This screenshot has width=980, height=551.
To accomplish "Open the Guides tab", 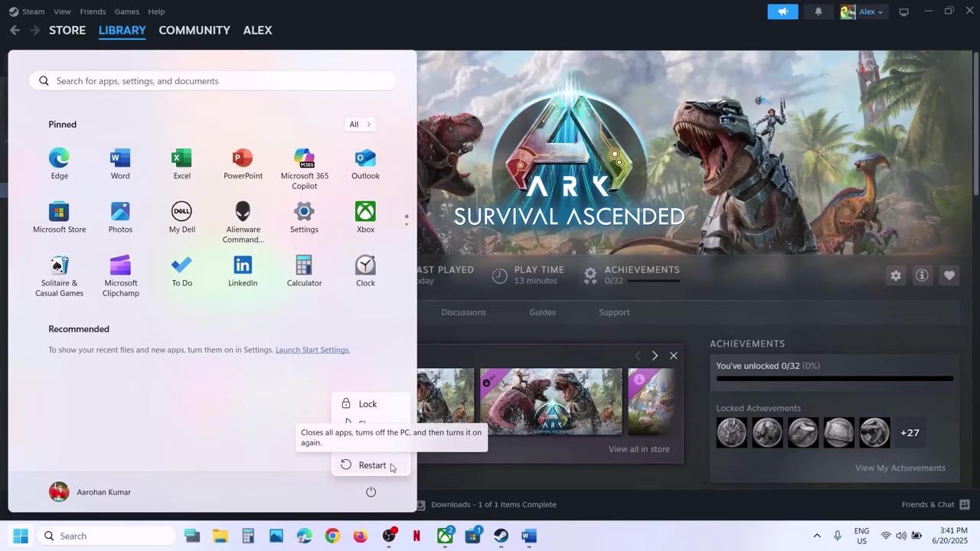I will pos(542,312).
